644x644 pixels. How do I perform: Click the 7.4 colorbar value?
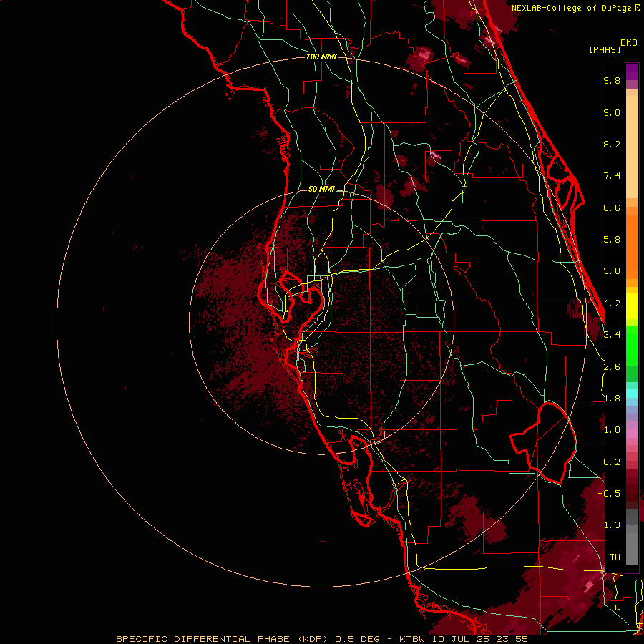coord(612,176)
